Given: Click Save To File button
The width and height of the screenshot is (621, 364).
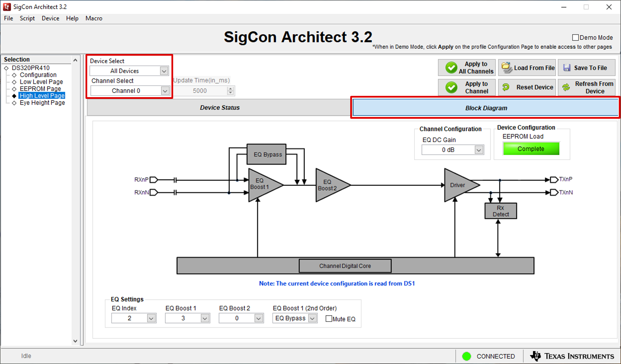Looking at the screenshot, I should 586,68.
